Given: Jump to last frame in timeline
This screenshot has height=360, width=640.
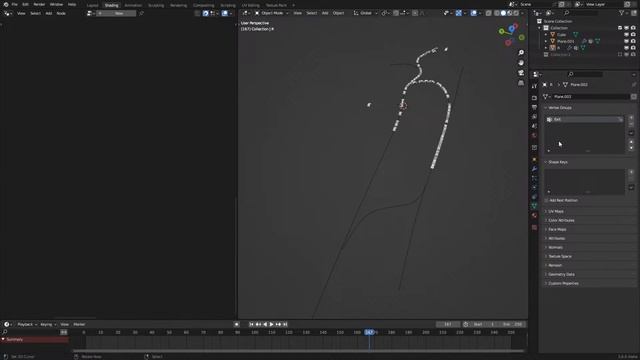Looking at the screenshot, I should coord(285,324).
